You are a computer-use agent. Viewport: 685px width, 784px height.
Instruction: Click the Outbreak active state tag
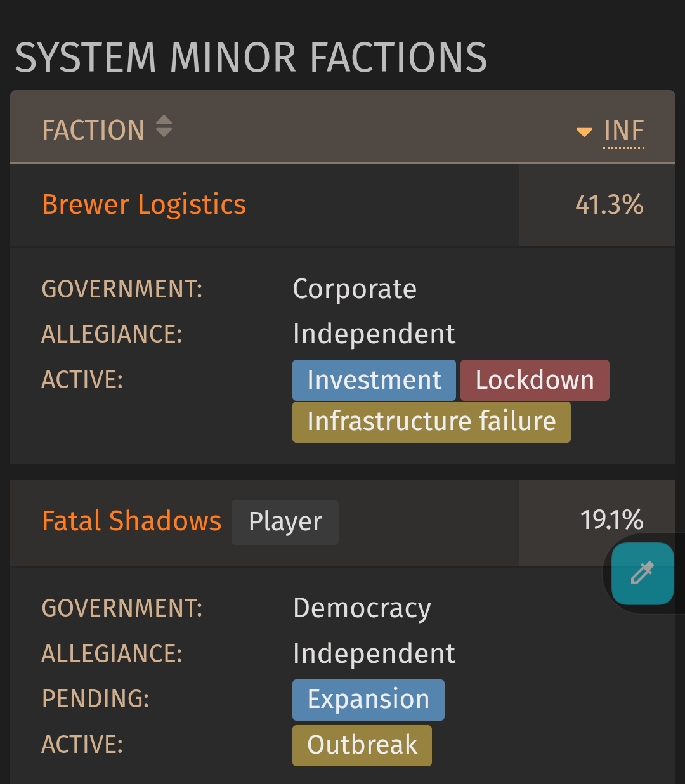[362, 745]
